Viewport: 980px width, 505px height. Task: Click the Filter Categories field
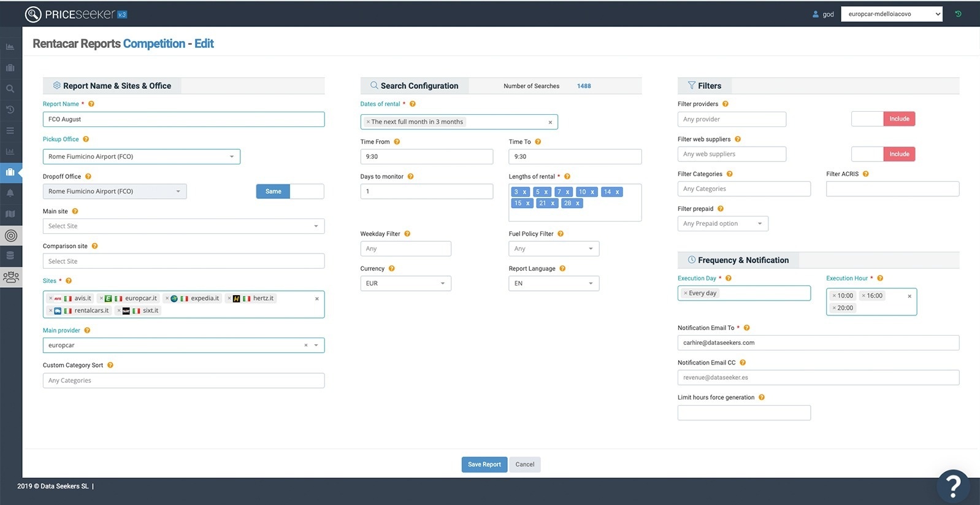tap(744, 189)
